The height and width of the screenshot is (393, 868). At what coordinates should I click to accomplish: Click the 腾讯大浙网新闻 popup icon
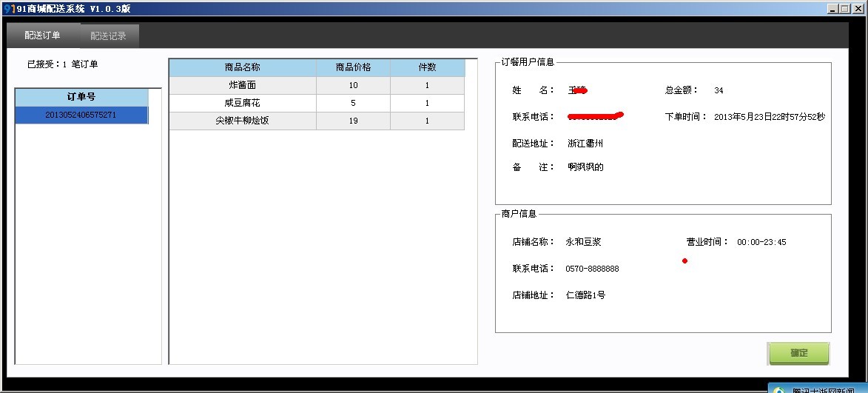click(779, 389)
